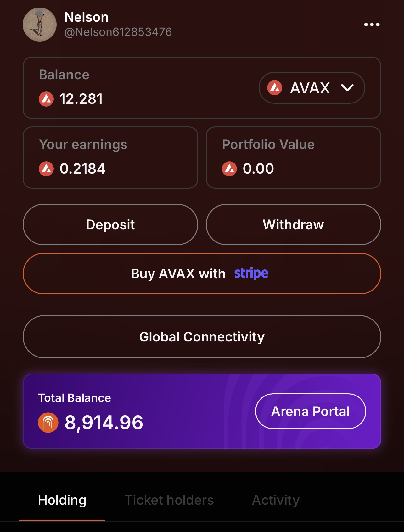The image size is (404, 532).
Task: Open Global Connectivity
Action: coord(202,337)
